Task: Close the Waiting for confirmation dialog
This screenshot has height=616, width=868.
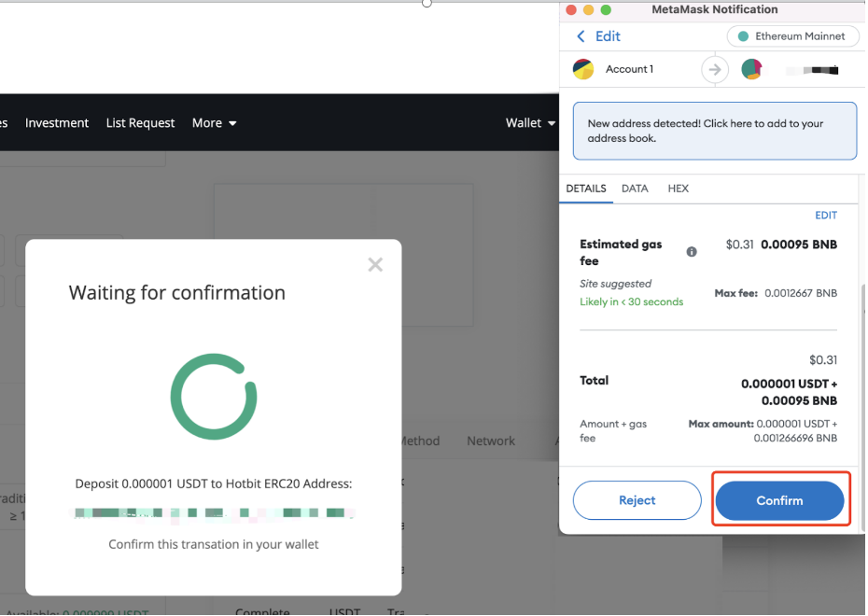Action: tap(375, 265)
